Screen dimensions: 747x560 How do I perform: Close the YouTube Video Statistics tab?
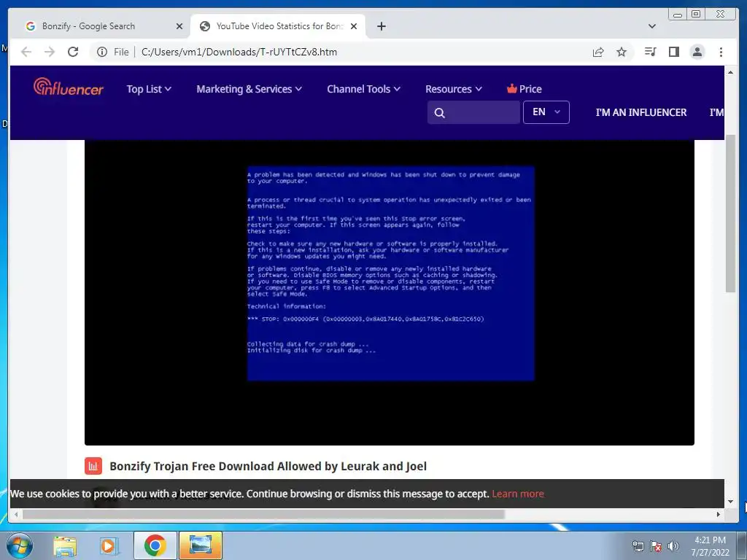[354, 26]
